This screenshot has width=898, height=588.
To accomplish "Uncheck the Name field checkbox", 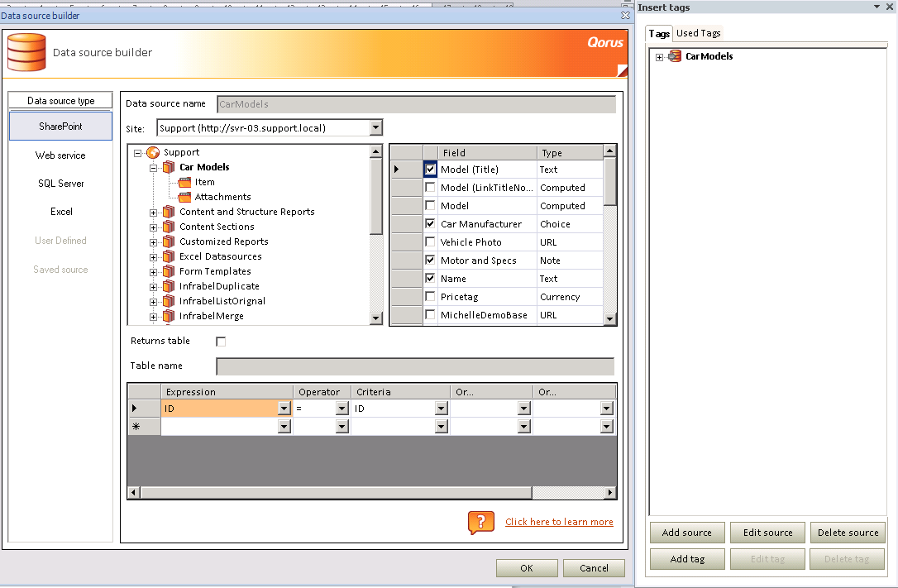I will pyautogui.click(x=430, y=279).
